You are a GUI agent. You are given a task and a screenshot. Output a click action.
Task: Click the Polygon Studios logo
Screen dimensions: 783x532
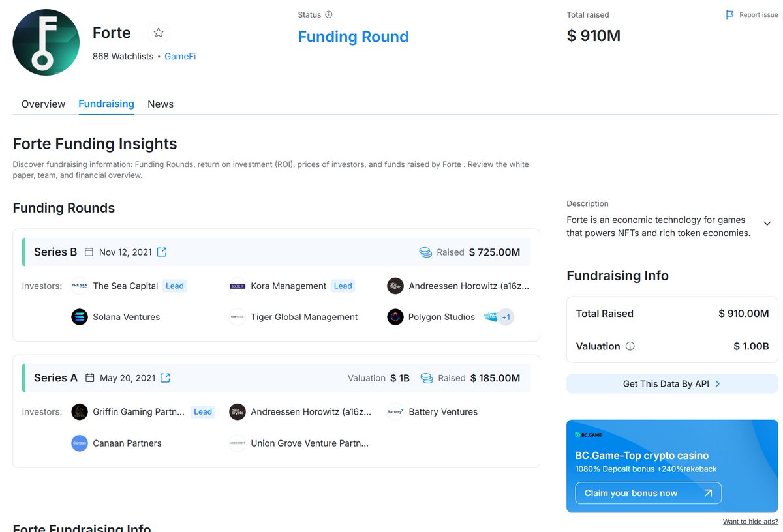(x=395, y=317)
